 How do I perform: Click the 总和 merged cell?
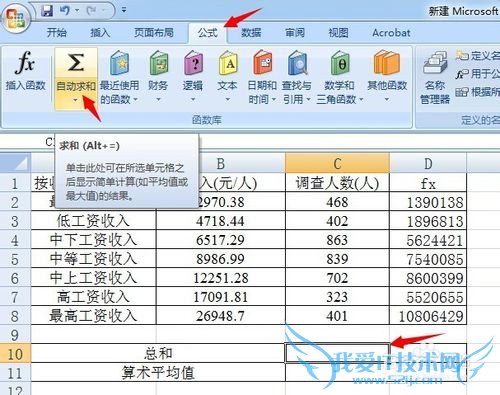pos(158,353)
